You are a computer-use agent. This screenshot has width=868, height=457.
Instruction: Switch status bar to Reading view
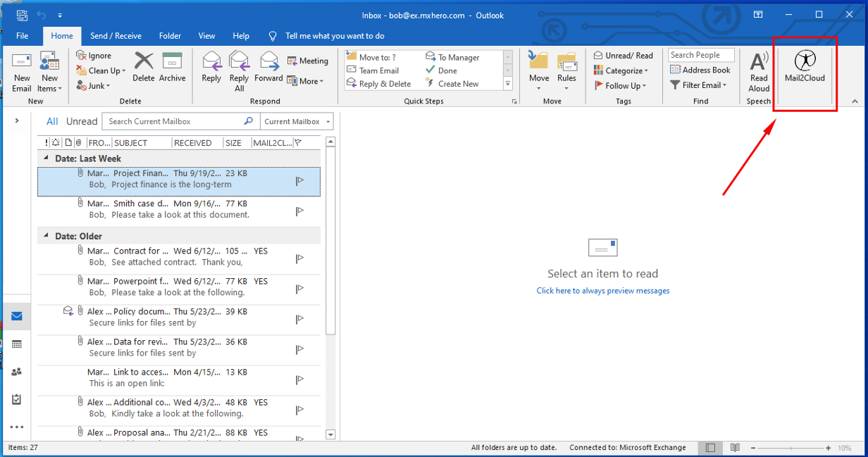(x=735, y=448)
